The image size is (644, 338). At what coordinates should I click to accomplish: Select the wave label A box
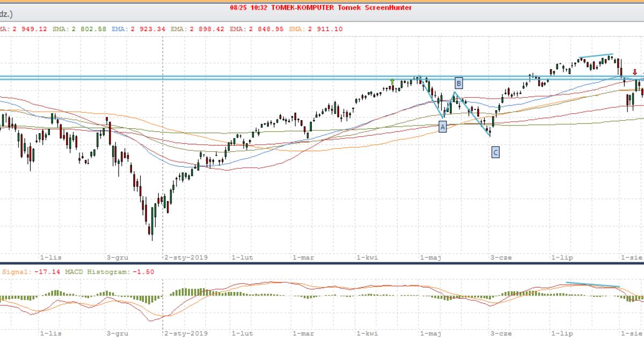443,126
